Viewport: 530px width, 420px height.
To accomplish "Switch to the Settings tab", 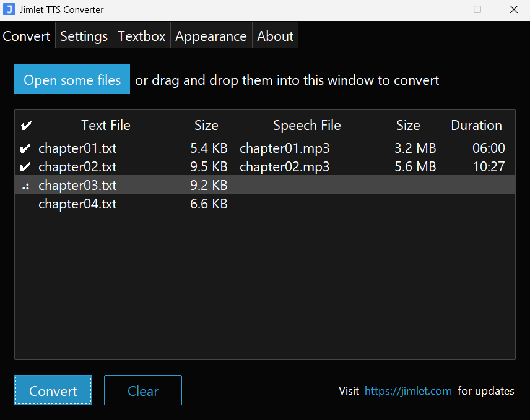I will [x=84, y=36].
